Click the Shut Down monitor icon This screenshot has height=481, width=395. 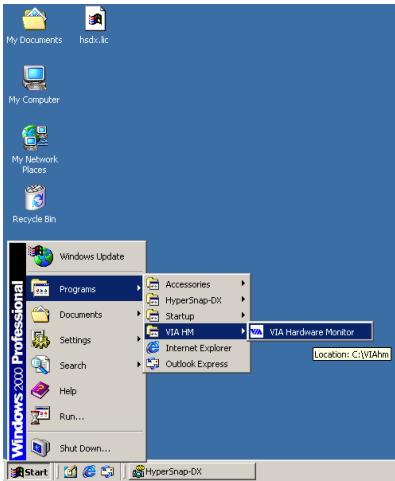40,448
